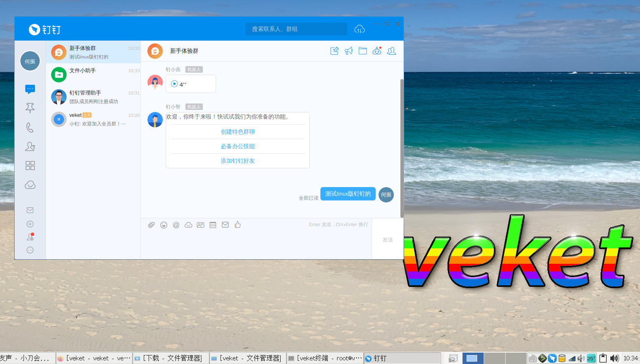Click the 必备办公技能 link
This screenshot has height=364, width=640.
(x=238, y=146)
